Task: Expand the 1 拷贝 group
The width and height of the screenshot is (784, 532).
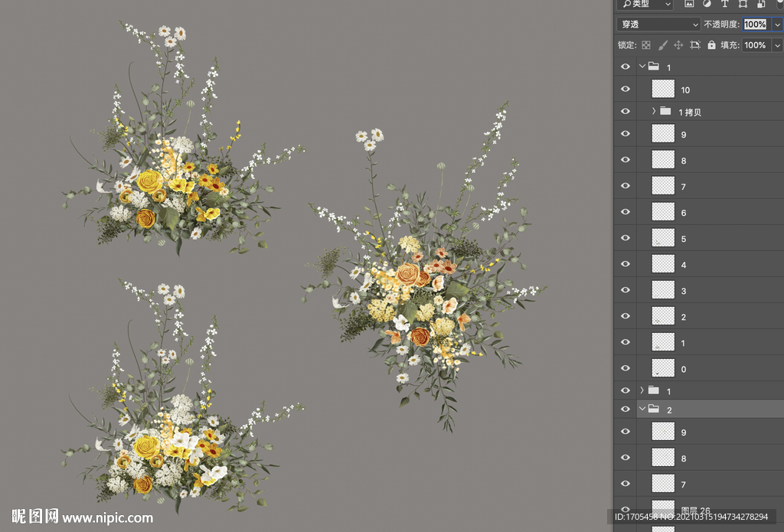Action: point(654,112)
